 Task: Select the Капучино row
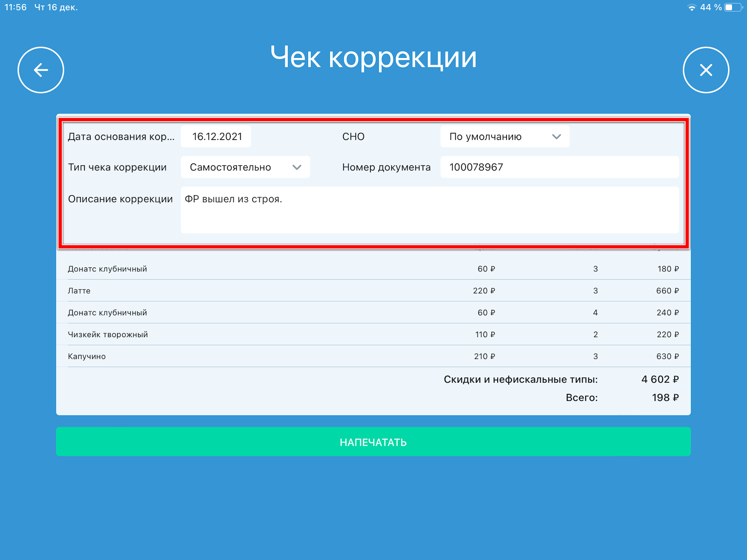[x=373, y=356]
